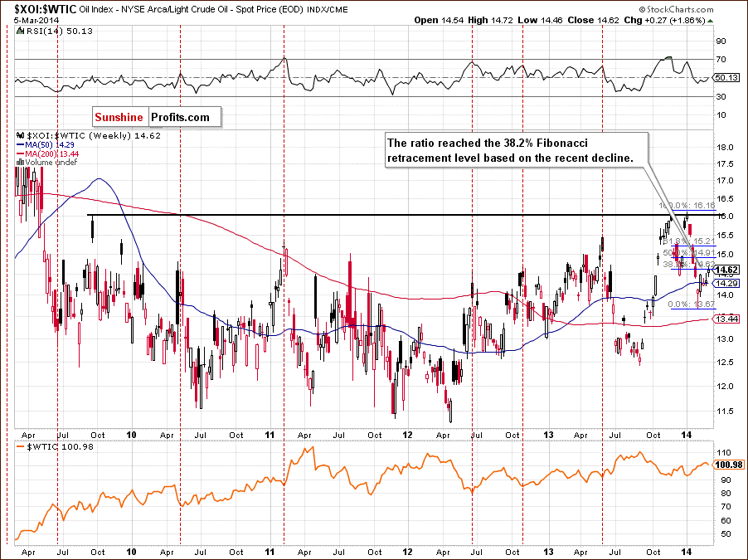Click the green up arrow beside Chg
748x560 pixels.
coord(711,21)
